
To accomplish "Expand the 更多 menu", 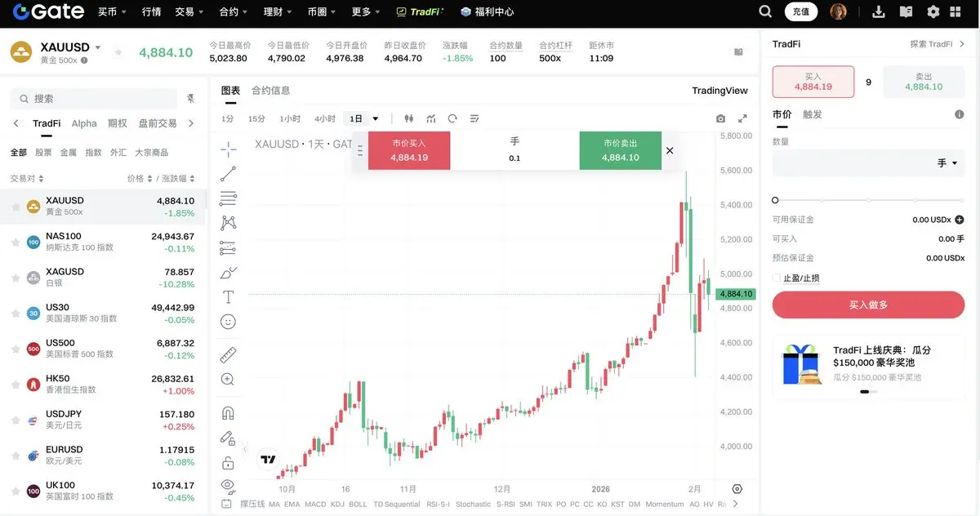I will pos(365,11).
